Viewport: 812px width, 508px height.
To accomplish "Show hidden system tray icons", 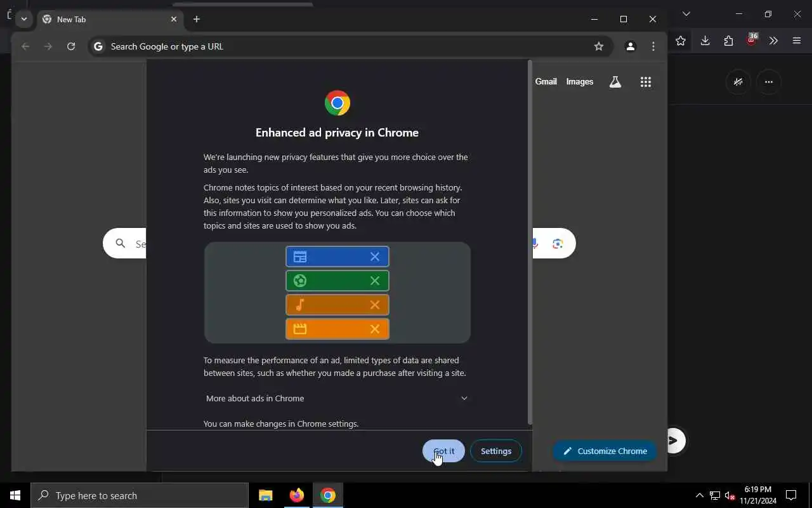I will pos(699,495).
